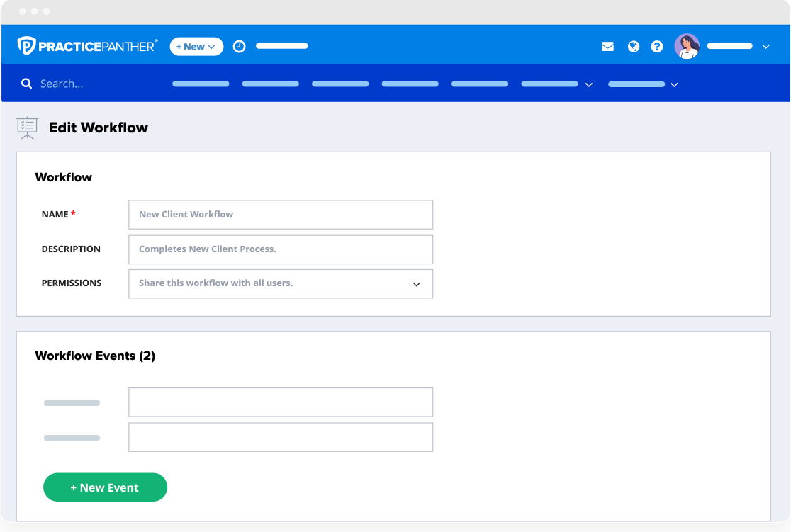Expand the sixth navigation menu chevron
Image resolution: width=791 pixels, height=532 pixels.
pyautogui.click(x=588, y=84)
